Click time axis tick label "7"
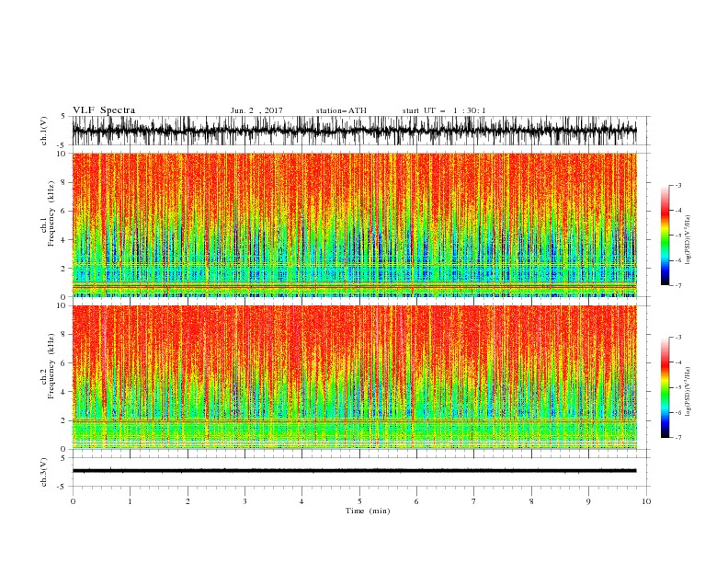 pyautogui.click(x=474, y=501)
